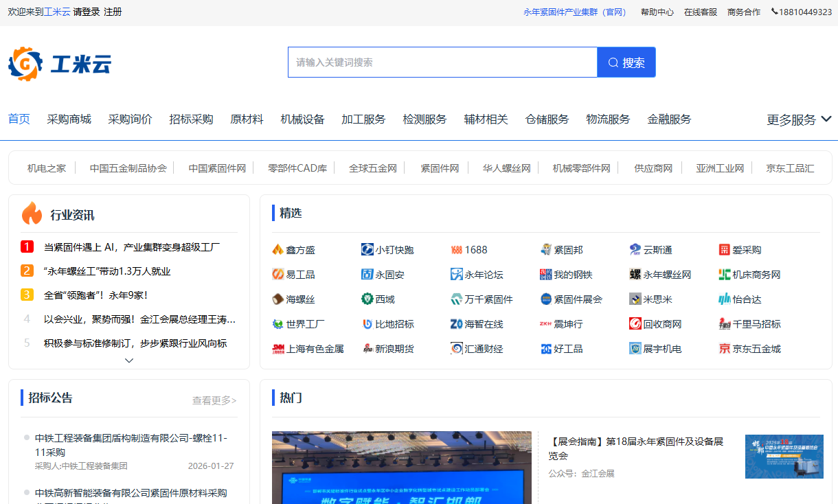Click the 新浪期货 icon
Image resolution: width=838 pixels, height=504 pixels.
pyautogui.click(x=367, y=349)
